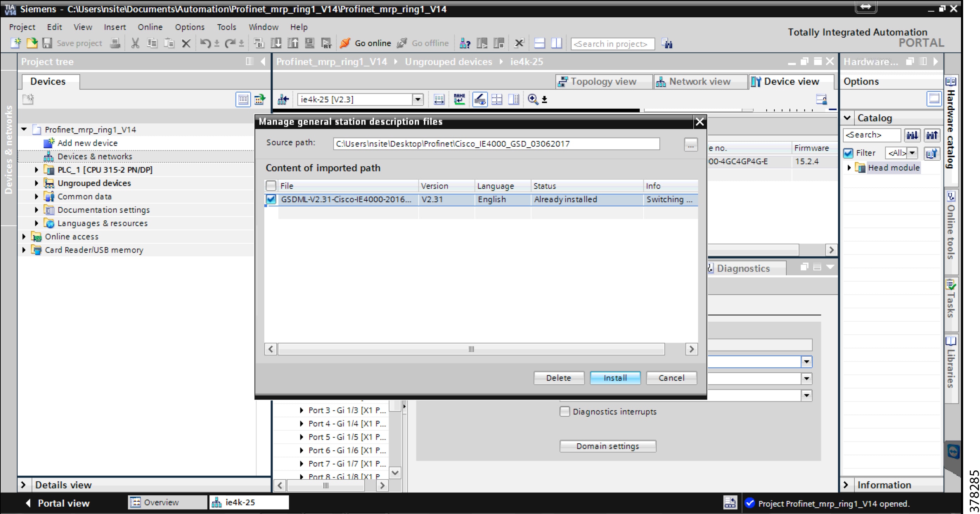The height and width of the screenshot is (514, 980).
Task: Click the Cancel button in GSD dialog
Action: click(x=671, y=378)
